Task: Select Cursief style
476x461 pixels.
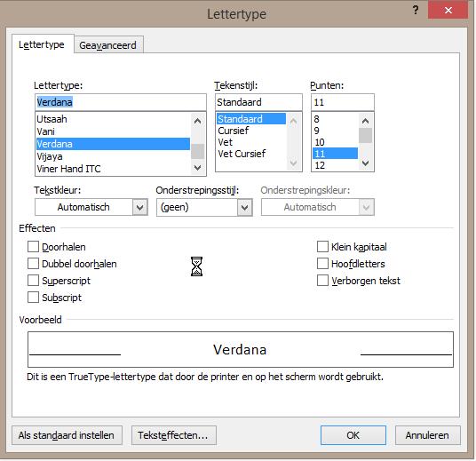Action: (x=251, y=131)
